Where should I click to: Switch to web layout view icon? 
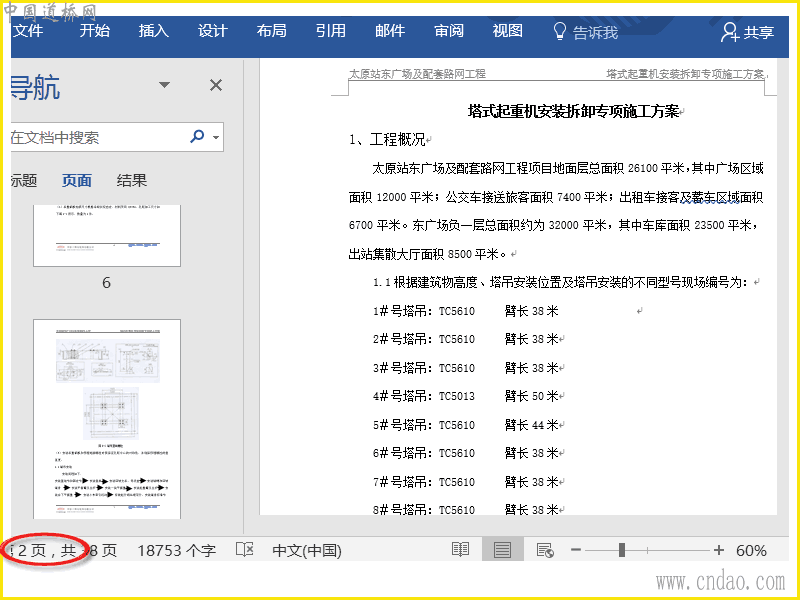point(545,550)
